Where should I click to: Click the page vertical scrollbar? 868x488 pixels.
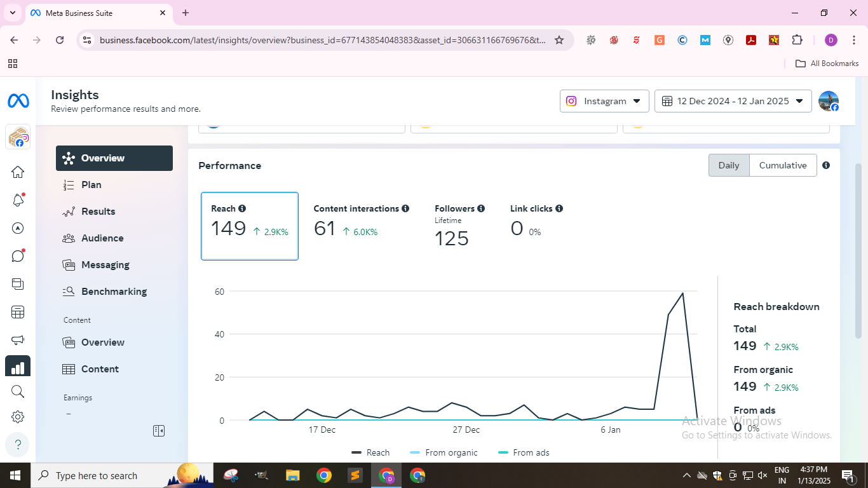pos(858,254)
